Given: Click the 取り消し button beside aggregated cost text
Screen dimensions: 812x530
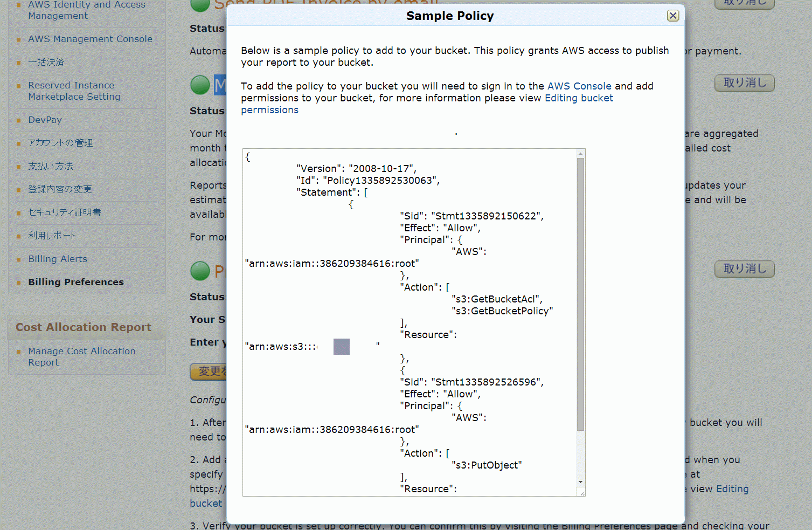Looking at the screenshot, I should pos(745,83).
